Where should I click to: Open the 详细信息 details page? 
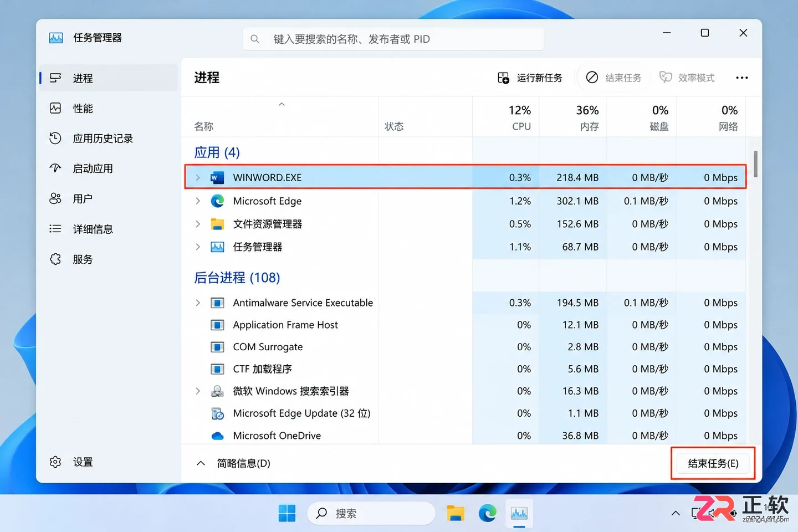108,229
